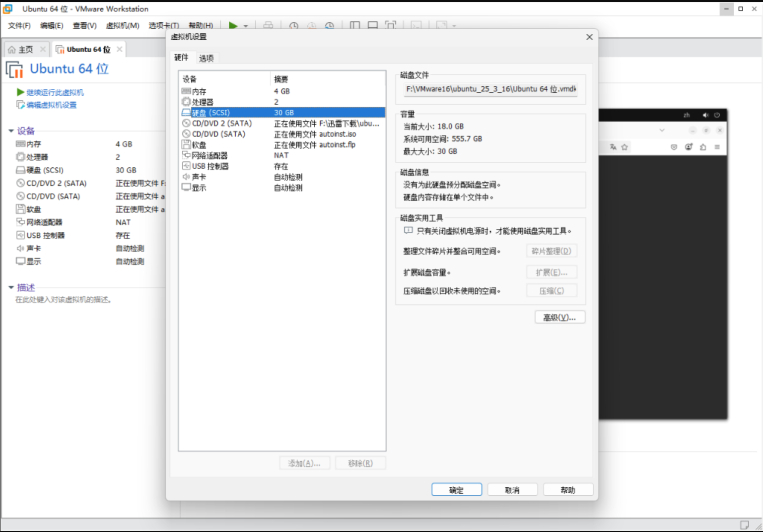
Task: Click the take snapshot clock icon
Action: click(x=294, y=26)
